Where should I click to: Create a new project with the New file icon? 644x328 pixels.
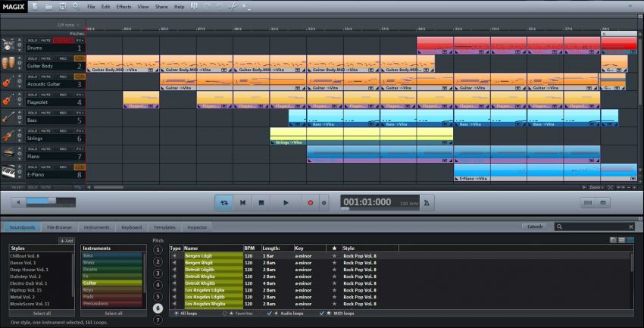pos(35,6)
